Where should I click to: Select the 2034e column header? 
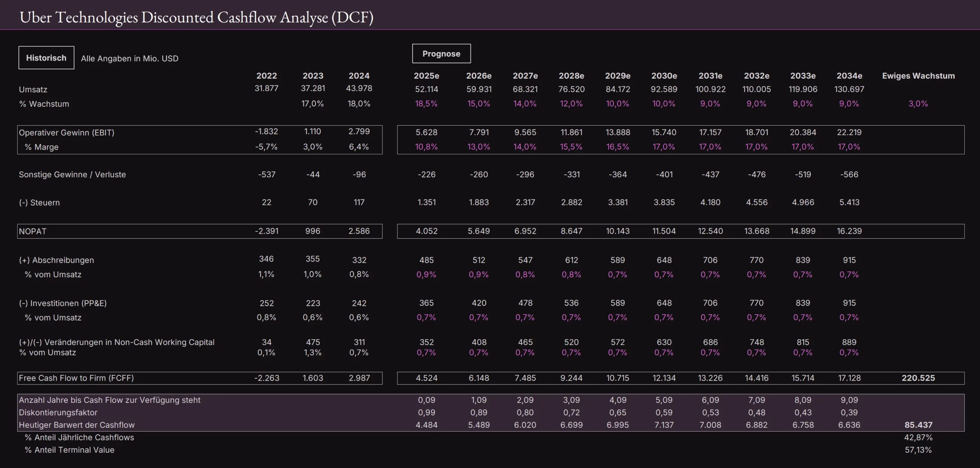pos(849,76)
